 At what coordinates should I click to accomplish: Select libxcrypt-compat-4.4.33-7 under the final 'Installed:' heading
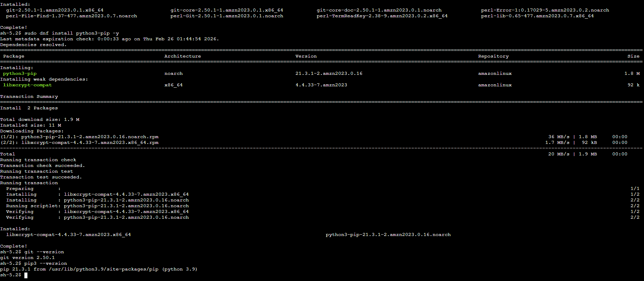click(68, 235)
